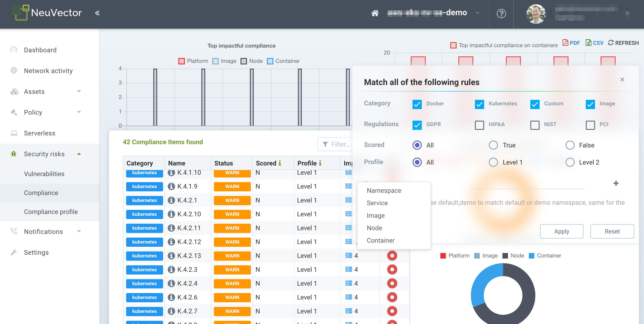
Task: Open the cluster -demo dropdown arrow
Action: tap(477, 13)
